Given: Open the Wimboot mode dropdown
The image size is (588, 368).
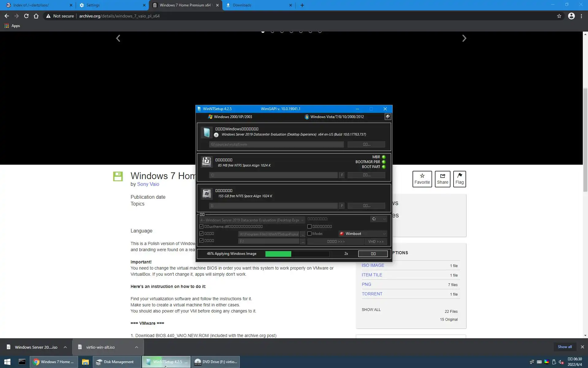Looking at the screenshot, I should coord(363,234).
